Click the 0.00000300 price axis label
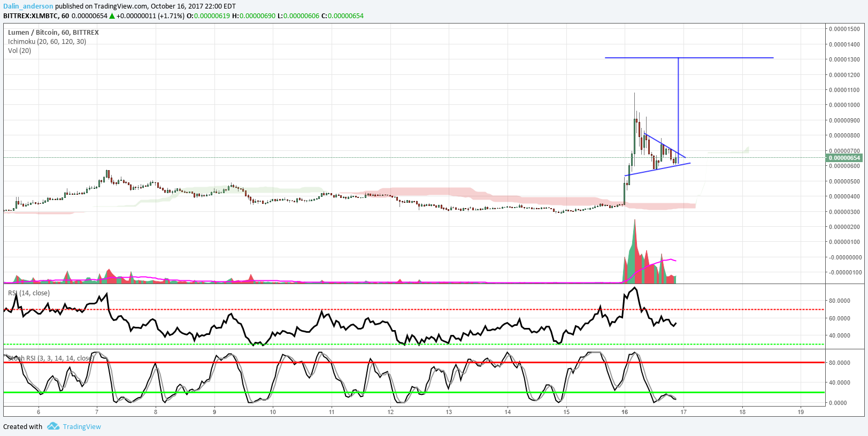Image resolution: width=868 pixels, height=436 pixels. tap(844, 212)
